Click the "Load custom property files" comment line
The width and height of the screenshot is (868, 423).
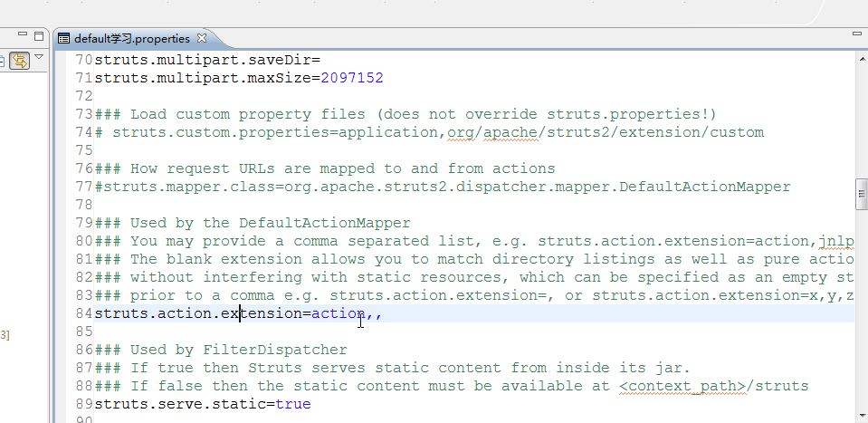click(x=423, y=114)
